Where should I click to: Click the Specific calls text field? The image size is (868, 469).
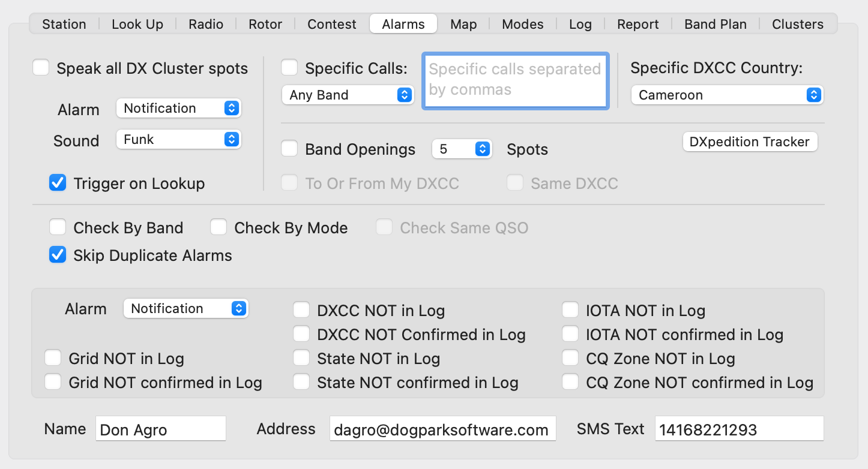(515, 80)
